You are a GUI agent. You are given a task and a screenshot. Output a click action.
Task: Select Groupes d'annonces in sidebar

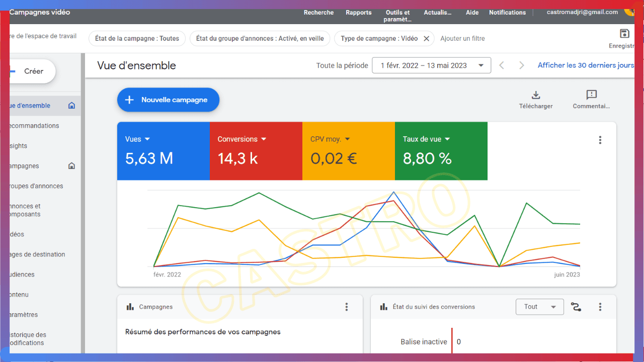pyautogui.click(x=35, y=186)
